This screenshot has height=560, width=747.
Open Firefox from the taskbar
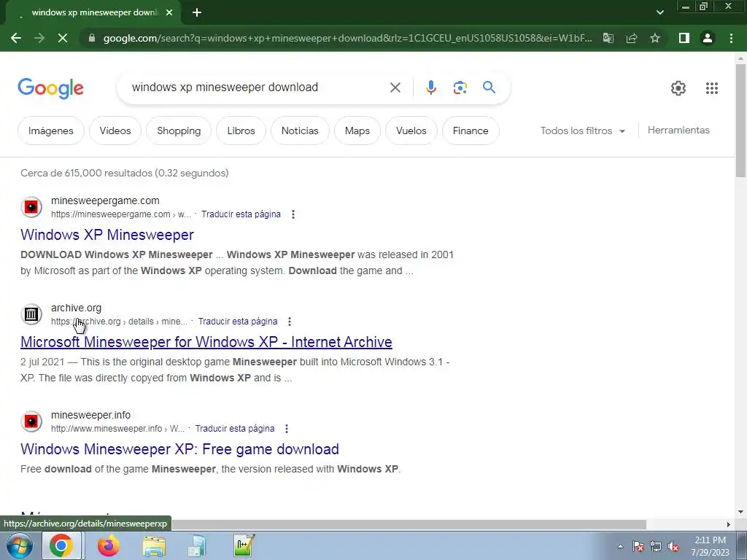tap(109, 545)
